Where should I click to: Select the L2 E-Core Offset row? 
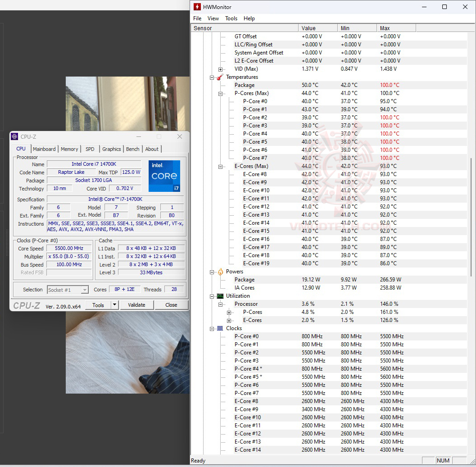coord(350,61)
